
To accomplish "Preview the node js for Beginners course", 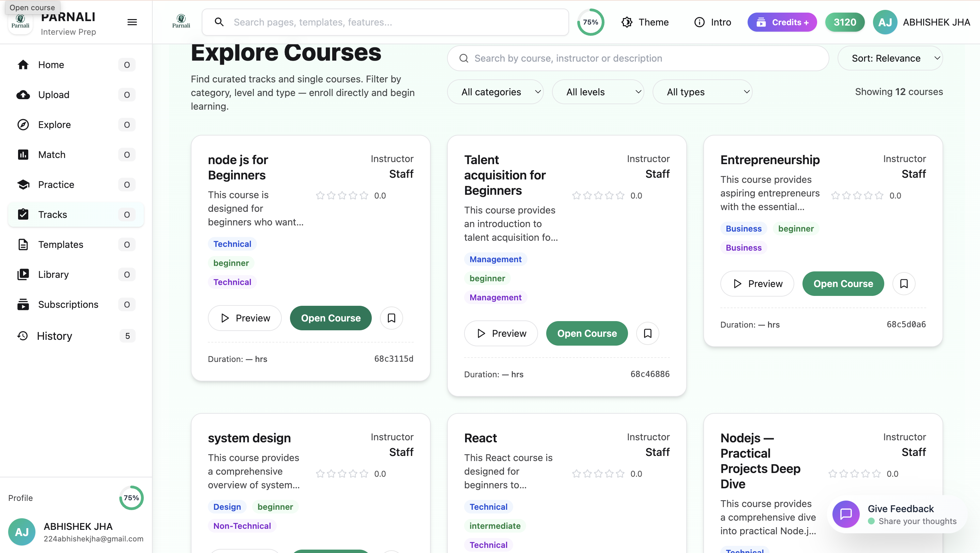I will (x=245, y=318).
